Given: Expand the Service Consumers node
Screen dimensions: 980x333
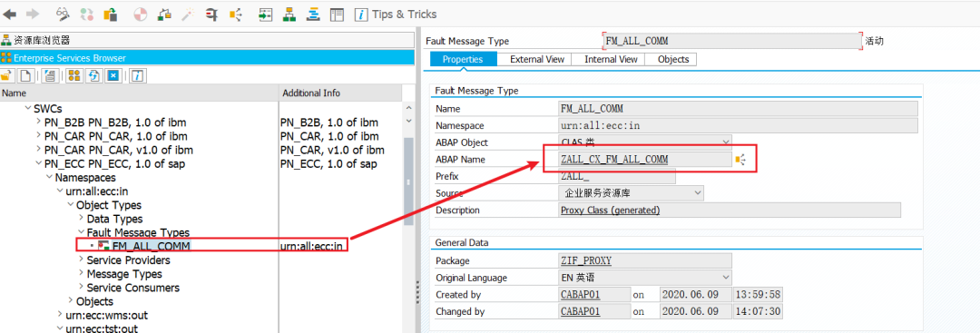Looking at the screenshot, I should [81, 288].
